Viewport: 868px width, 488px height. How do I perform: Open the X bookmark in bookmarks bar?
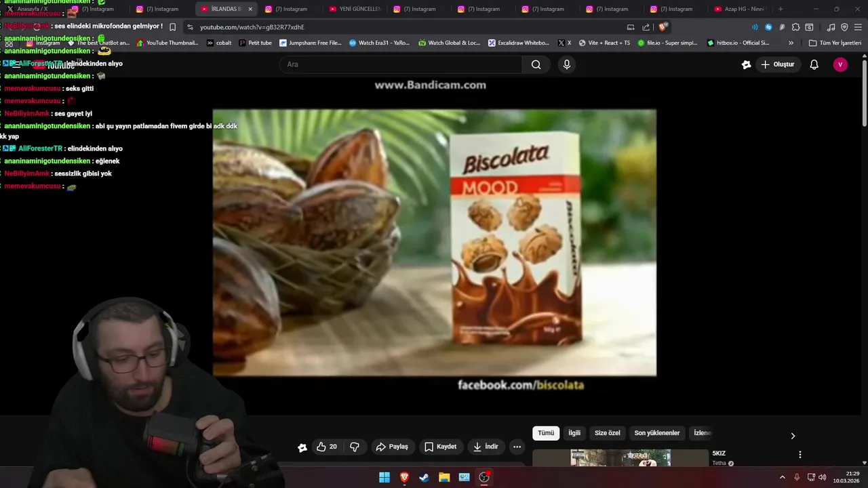click(x=564, y=43)
